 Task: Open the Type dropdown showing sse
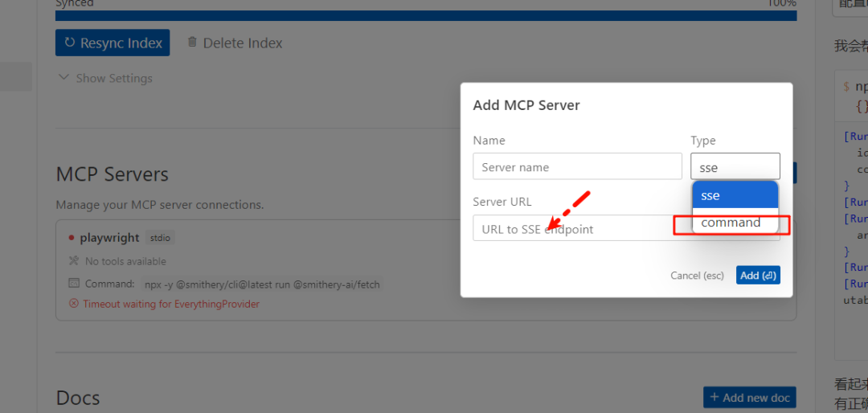[735, 166]
